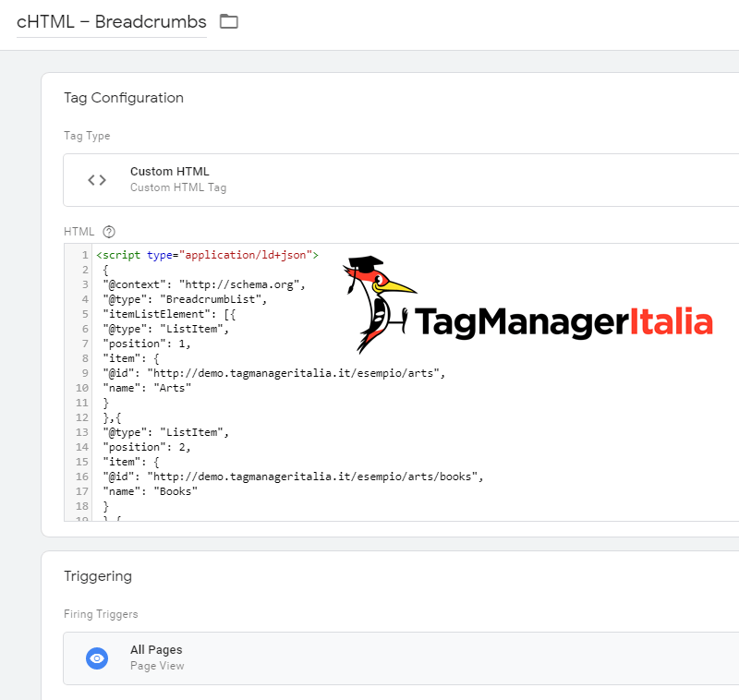Click line 5 with itemListElement
Image resolution: width=739 pixels, height=700 pixels.
tap(169, 314)
